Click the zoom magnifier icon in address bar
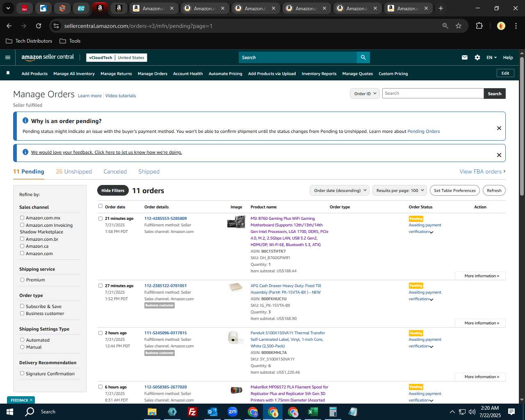525x420 pixels. [445, 26]
